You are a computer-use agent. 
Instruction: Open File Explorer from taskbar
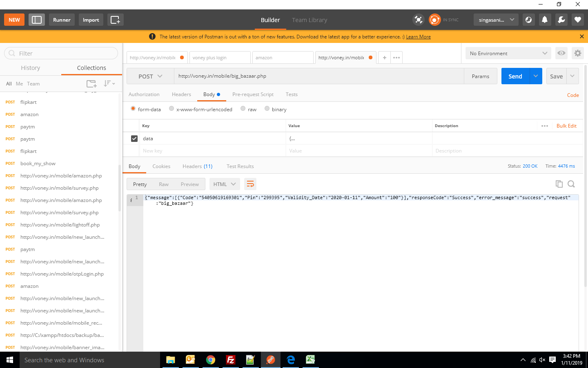click(171, 360)
